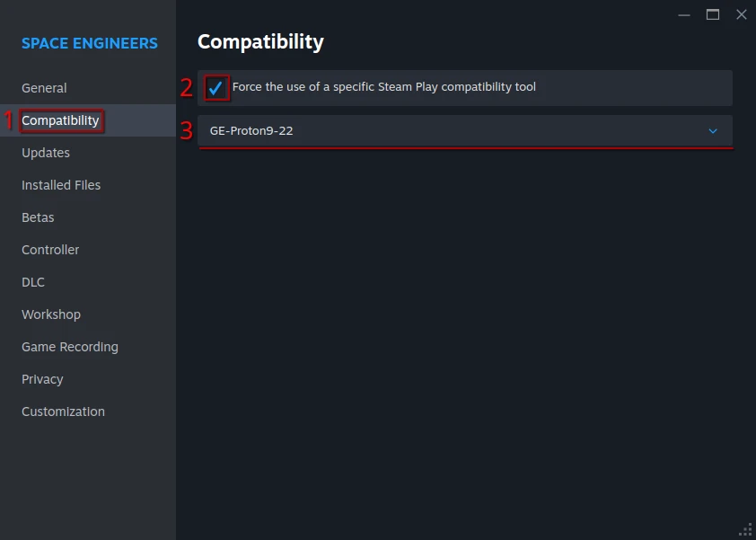This screenshot has height=540, width=756.
Task: Select the Installed Files section
Action: pyautogui.click(x=61, y=184)
